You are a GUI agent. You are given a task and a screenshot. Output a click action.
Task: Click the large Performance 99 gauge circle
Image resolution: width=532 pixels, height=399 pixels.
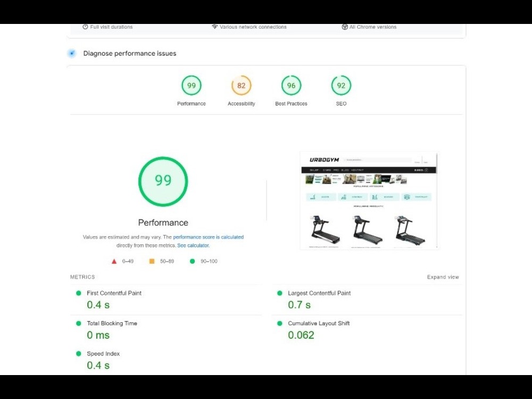(x=163, y=181)
